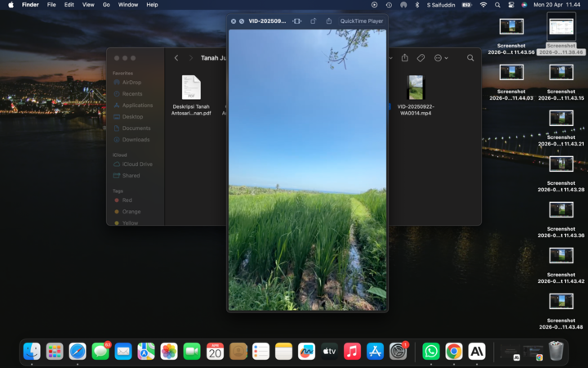Select the Deskripsi Tanah PDF file
The height and width of the screenshot is (368, 588).
191,88
